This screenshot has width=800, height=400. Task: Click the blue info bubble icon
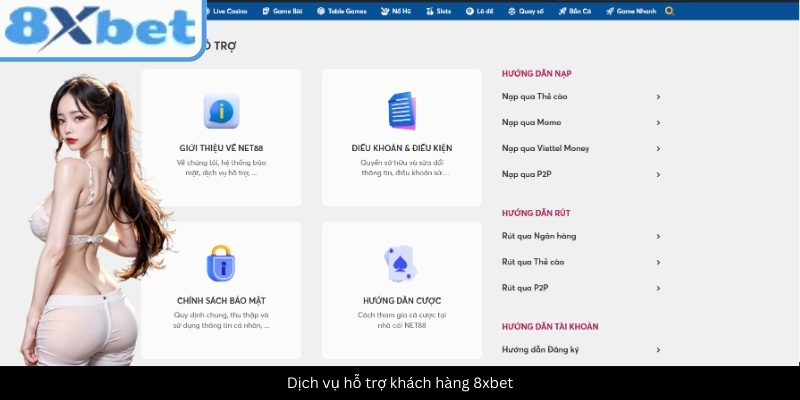221,111
